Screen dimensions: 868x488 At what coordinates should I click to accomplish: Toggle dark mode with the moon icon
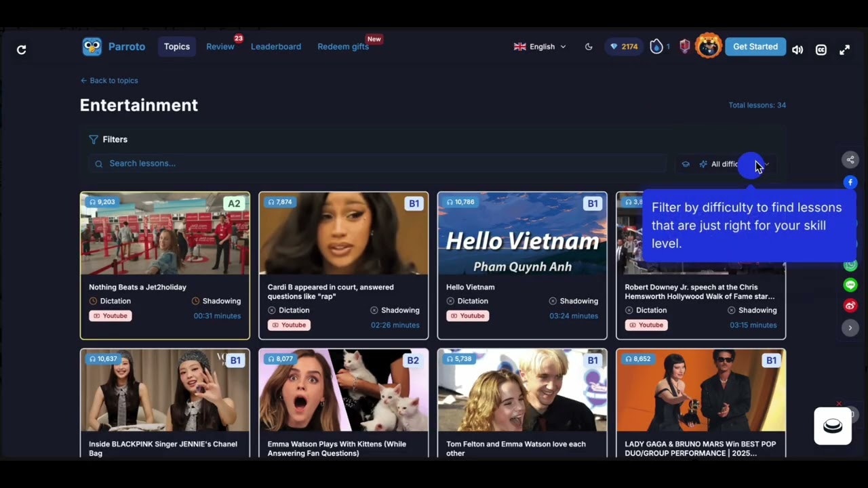click(x=589, y=47)
